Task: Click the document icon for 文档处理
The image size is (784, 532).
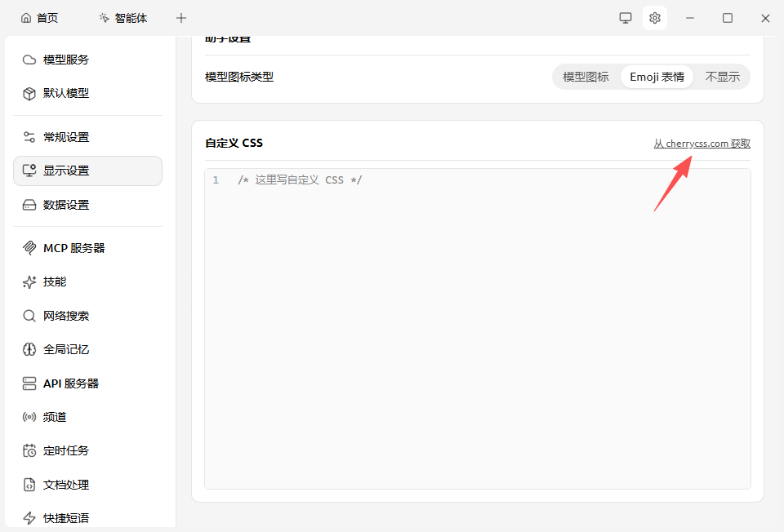Action: coord(29,485)
